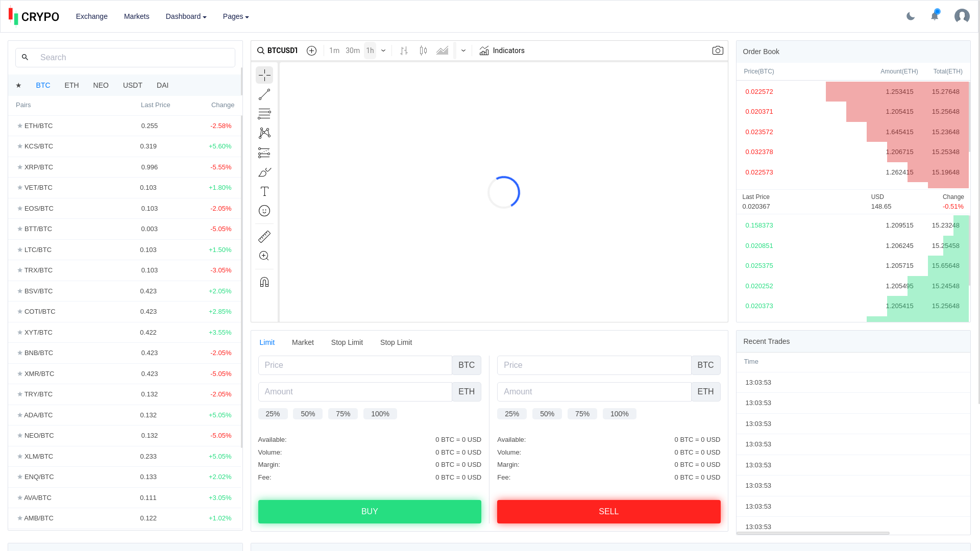Switch to the DAI pairs tab
This screenshot has width=980, height=551.
(162, 85)
